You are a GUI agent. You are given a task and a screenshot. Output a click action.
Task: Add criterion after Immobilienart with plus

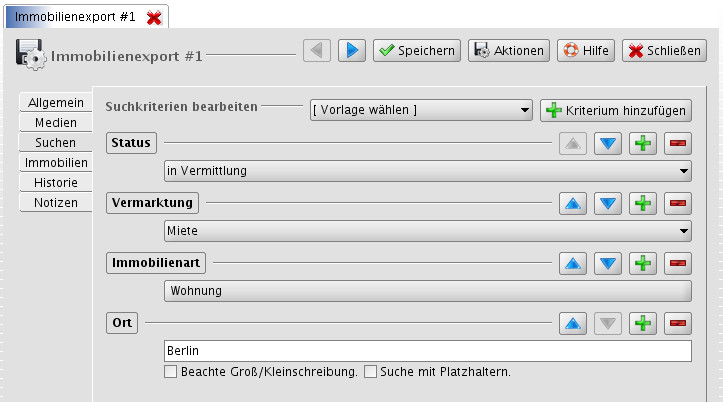click(643, 264)
